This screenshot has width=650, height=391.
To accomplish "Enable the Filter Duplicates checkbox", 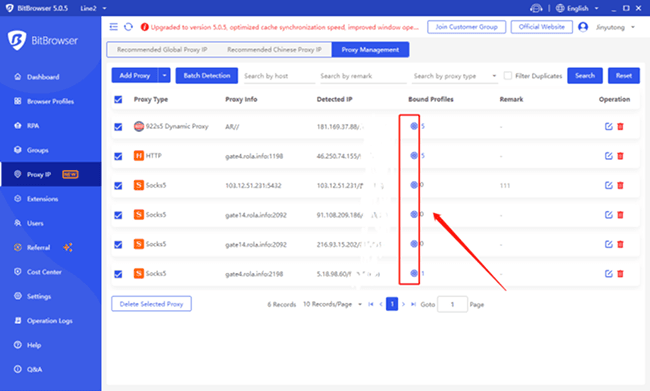I will 507,75.
